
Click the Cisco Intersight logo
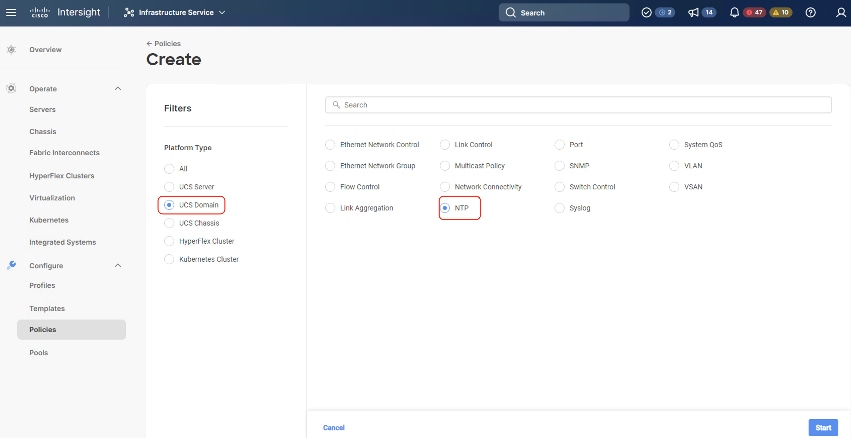[x=64, y=12]
